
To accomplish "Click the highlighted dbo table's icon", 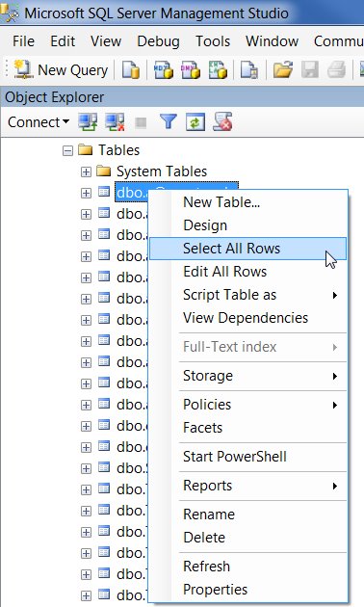I will point(104,192).
